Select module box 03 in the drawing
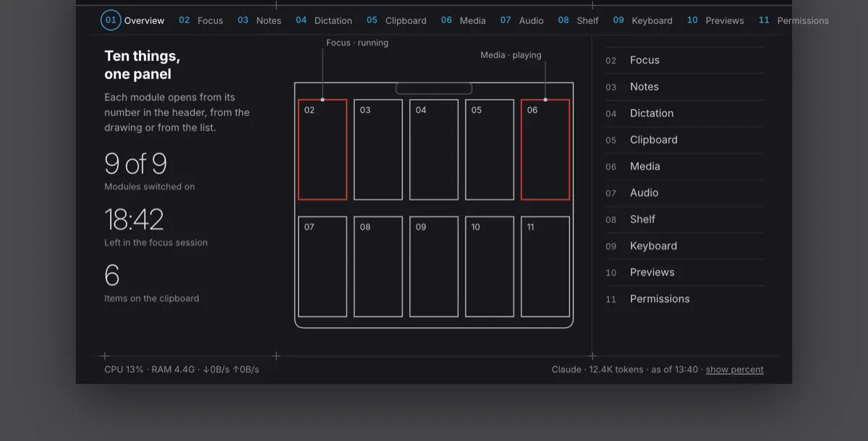The height and width of the screenshot is (441, 868). 378,149
